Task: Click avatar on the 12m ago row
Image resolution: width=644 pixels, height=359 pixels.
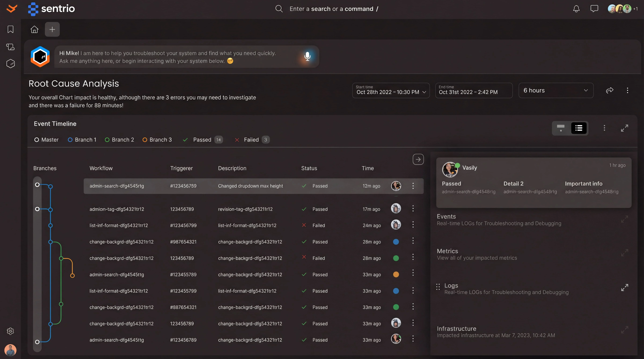Action: click(396, 186)
